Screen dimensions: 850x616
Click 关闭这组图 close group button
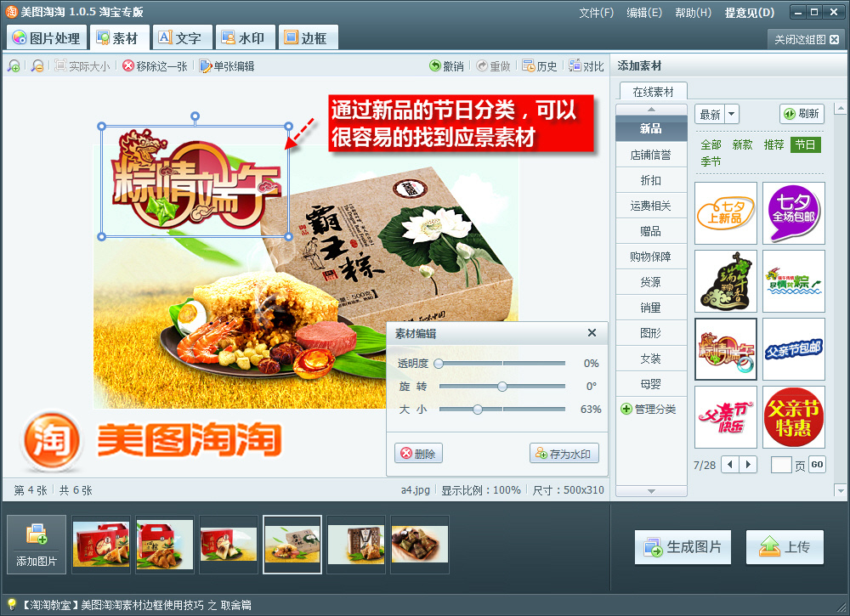[806, 39]
